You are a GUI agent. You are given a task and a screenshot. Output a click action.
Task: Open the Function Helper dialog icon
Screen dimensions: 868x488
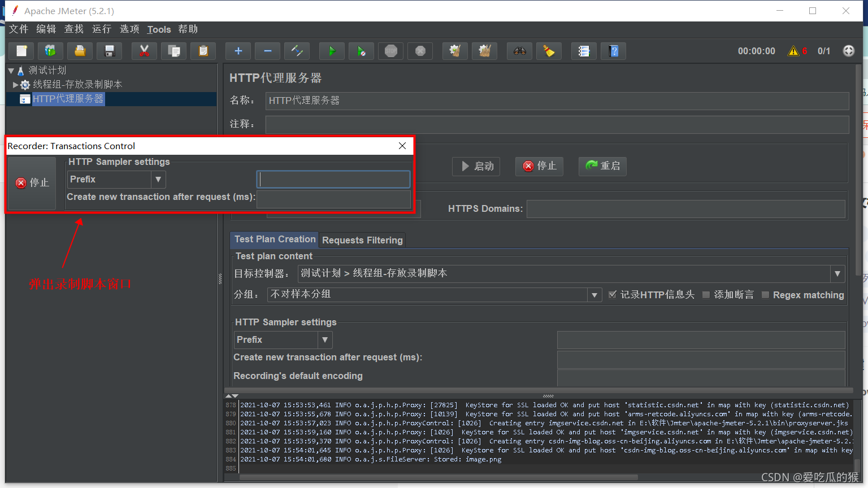pyautogui.click(x=584, y=51)
